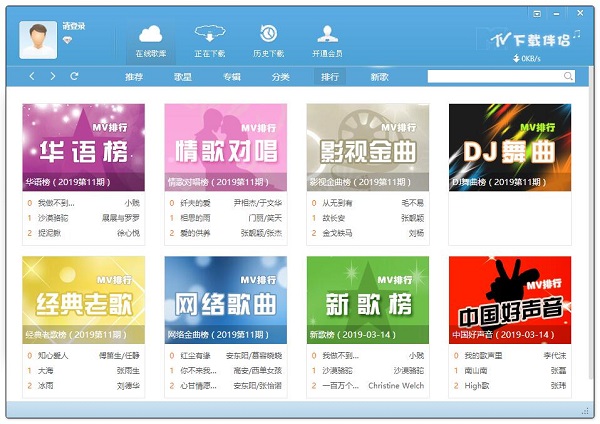600x424 pixels.
Task: Switch to the 歌星 tab
Action: tap(183, 77)
